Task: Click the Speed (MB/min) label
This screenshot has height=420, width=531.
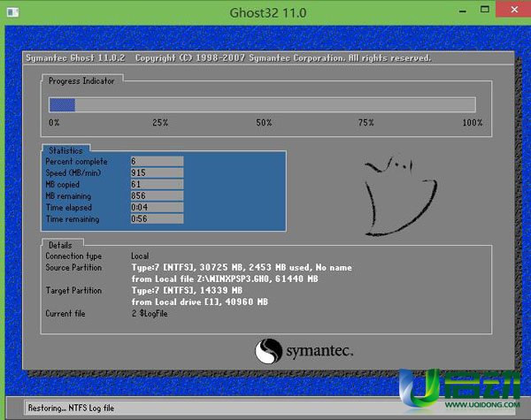Action: tap(73, 173)
